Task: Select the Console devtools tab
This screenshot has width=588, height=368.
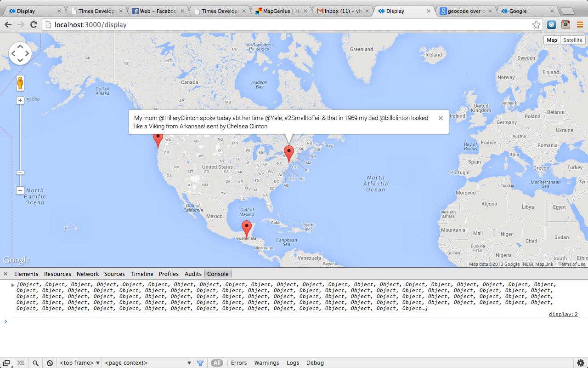Action: click(x=218, y=274)
